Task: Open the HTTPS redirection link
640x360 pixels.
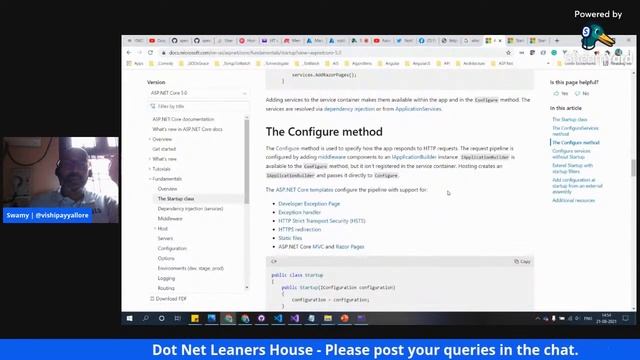Action: 300,229
